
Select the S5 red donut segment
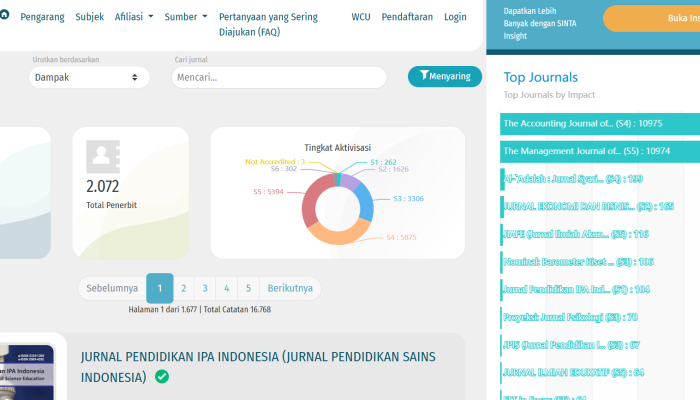click(313, 202)
